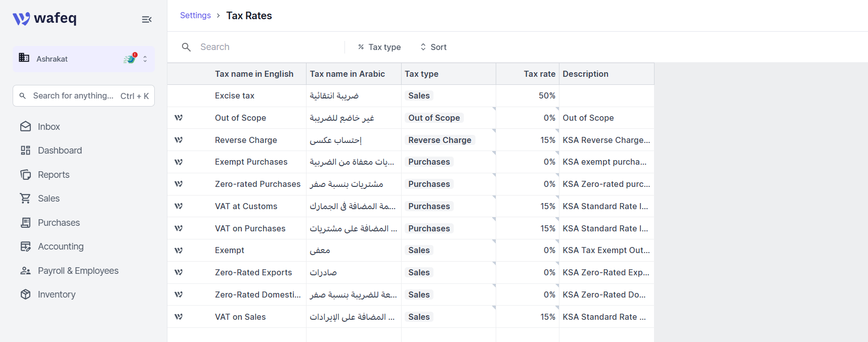Image resolution: width=868 pixels, height=342 pixels.
Task: Click Wafeq icon on Exempt Purchases row
Action: [x=179, y=162]
